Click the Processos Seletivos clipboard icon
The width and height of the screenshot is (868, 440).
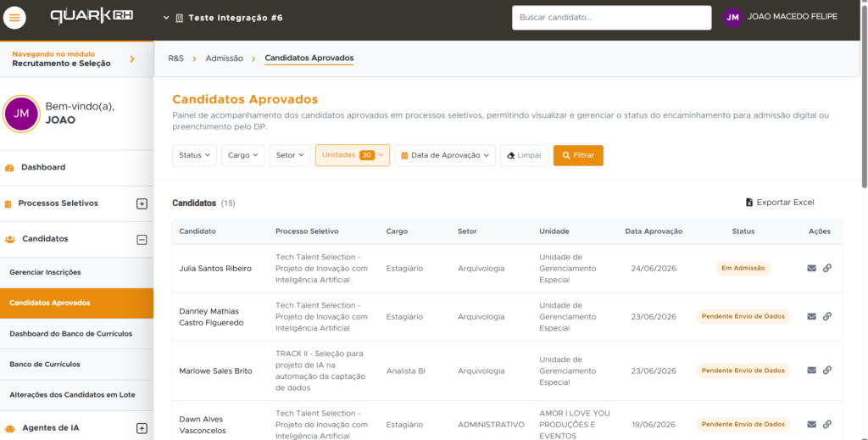8,204
